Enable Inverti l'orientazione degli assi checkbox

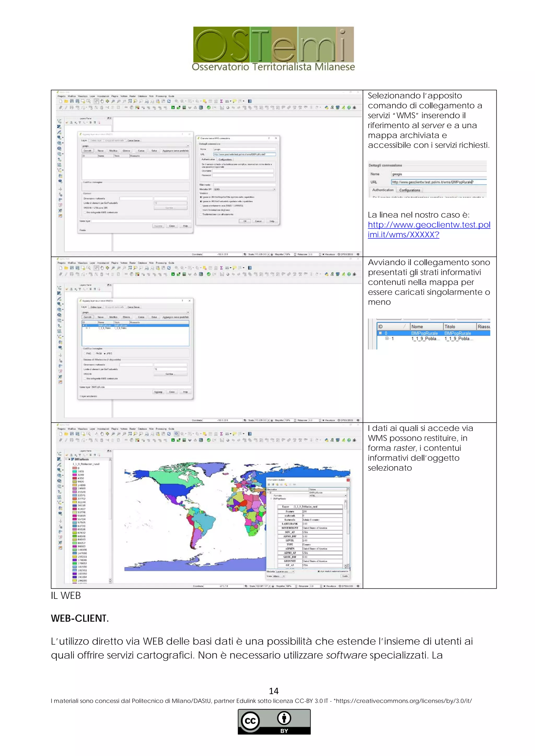(x=201, y=210)
